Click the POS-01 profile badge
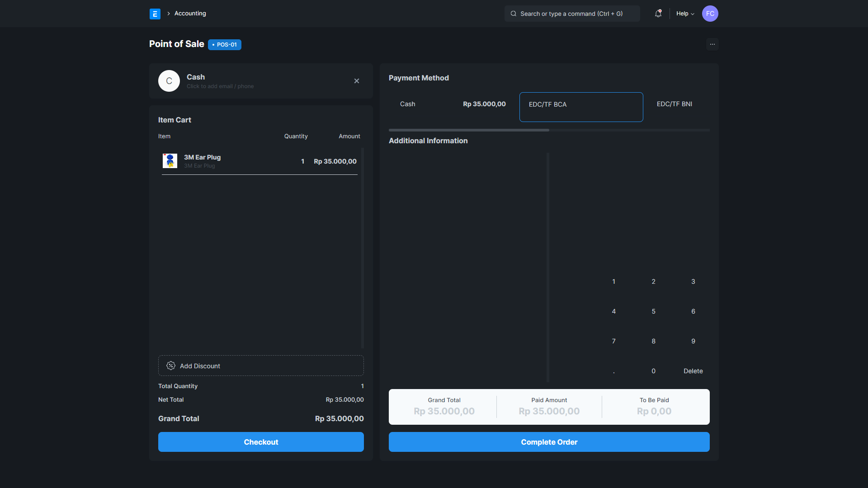The height and width of the screenshot is (488, 868). [224, 44]
